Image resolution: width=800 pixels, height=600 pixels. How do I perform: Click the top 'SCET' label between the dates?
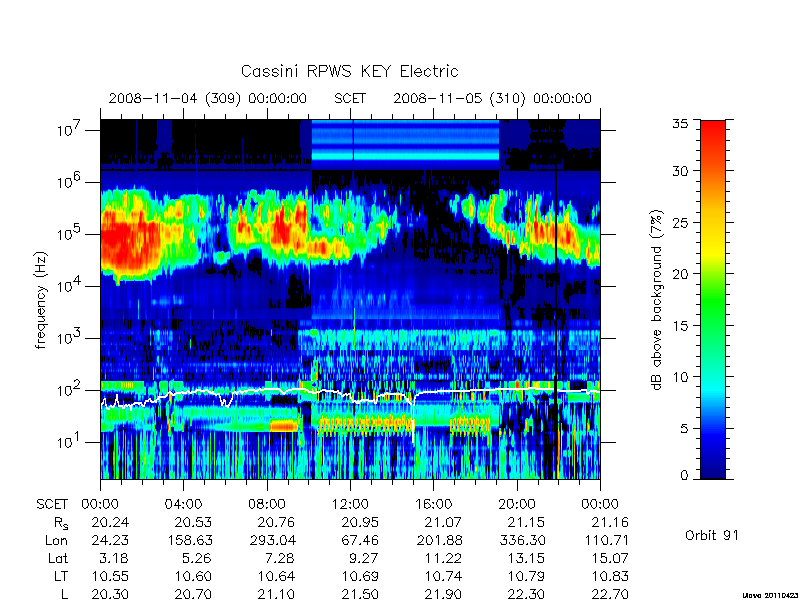(x=350, y=98)
